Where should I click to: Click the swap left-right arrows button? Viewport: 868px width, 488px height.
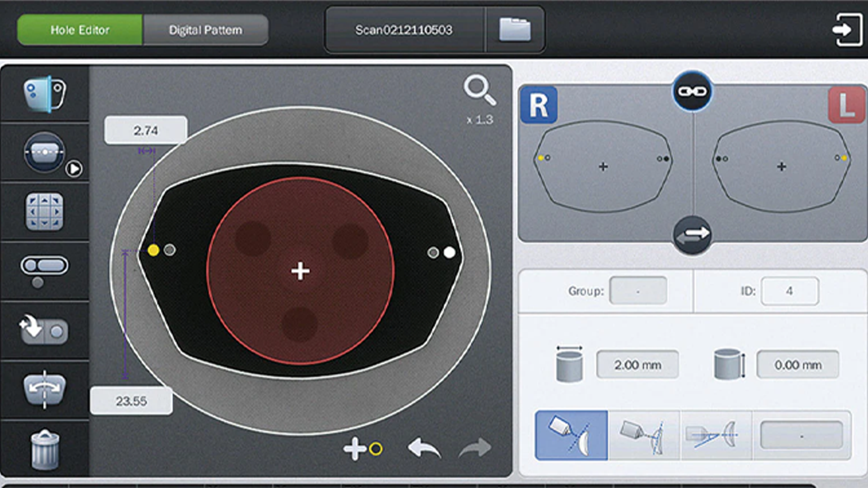pos(692,235)
